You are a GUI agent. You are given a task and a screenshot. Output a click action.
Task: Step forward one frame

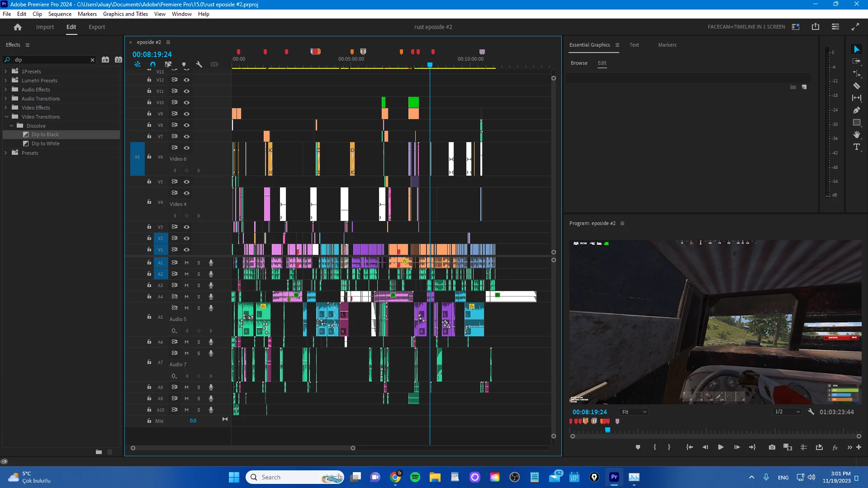pos(737,447)
